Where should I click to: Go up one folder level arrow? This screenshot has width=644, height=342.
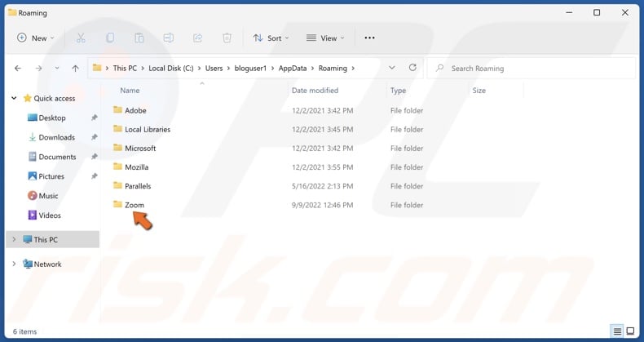coord(76,69)
